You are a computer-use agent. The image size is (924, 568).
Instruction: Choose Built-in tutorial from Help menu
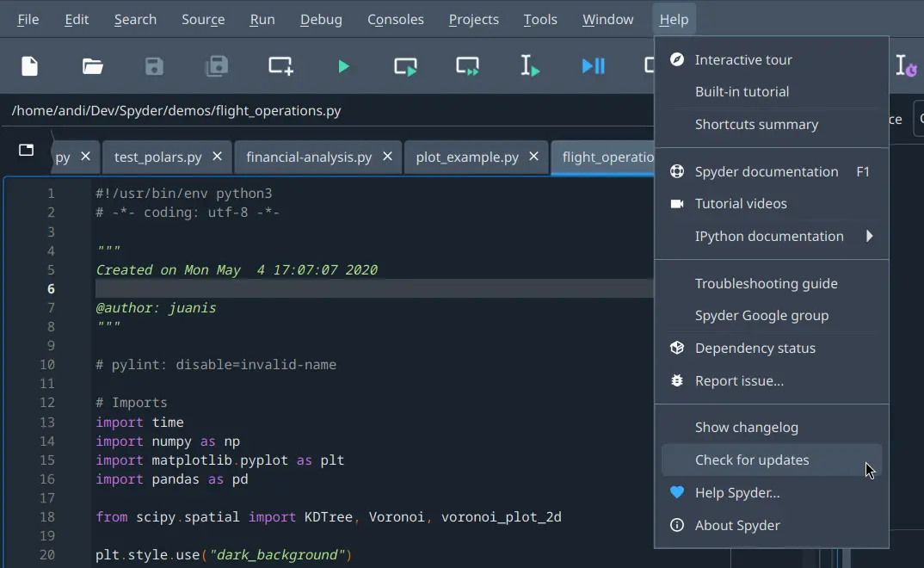point(772,92)
